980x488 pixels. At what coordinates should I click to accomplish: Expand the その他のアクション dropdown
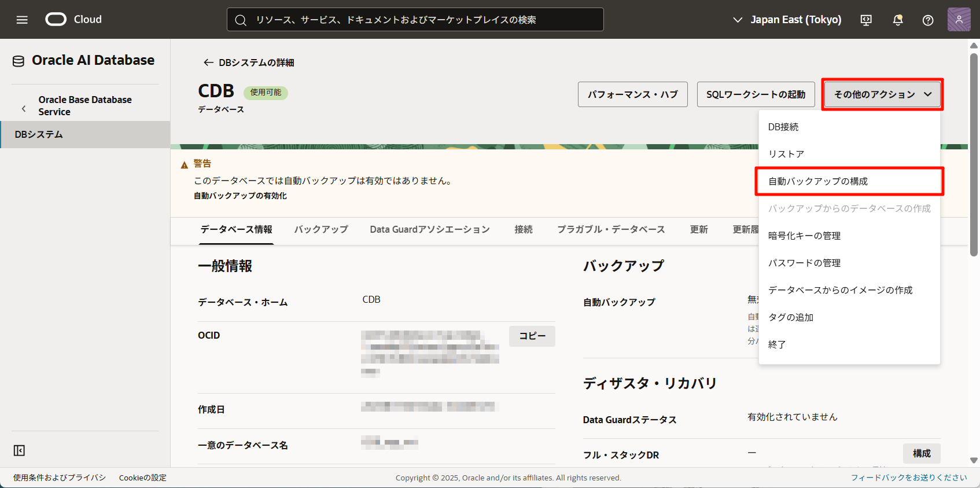coord(882,94)
